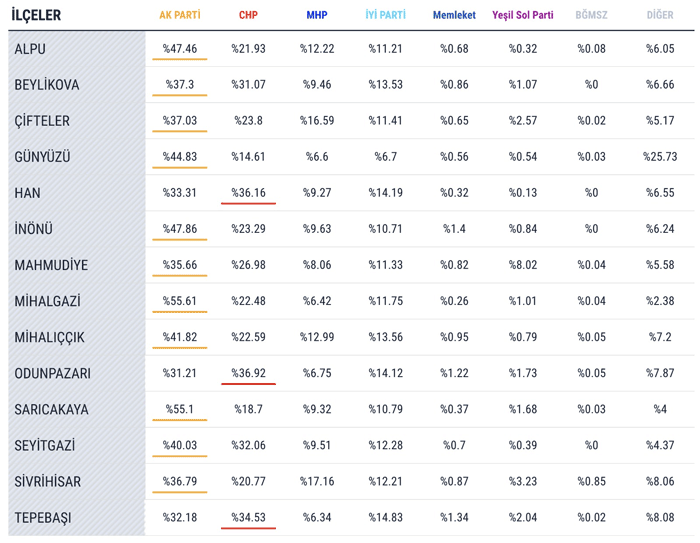700x543 pixels.
Task: Select the CHP column header
Action: pos(248,15)
